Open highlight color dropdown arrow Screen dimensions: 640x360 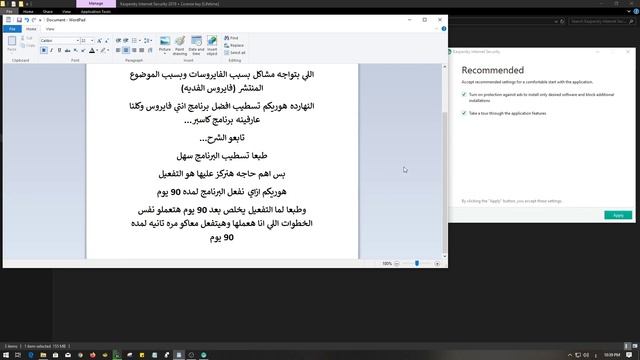108,50
